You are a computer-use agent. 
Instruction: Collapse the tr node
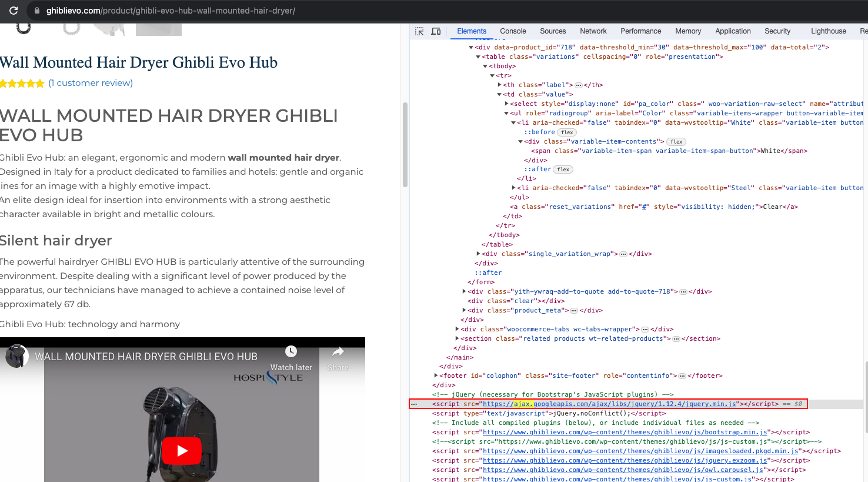coord(492,76)
